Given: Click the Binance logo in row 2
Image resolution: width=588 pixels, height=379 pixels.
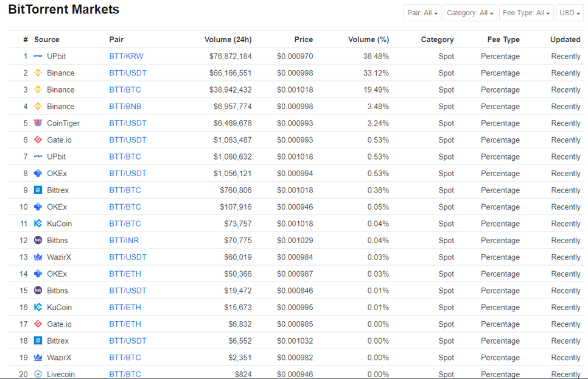Looking at the screenshot, I should (38, 73).
